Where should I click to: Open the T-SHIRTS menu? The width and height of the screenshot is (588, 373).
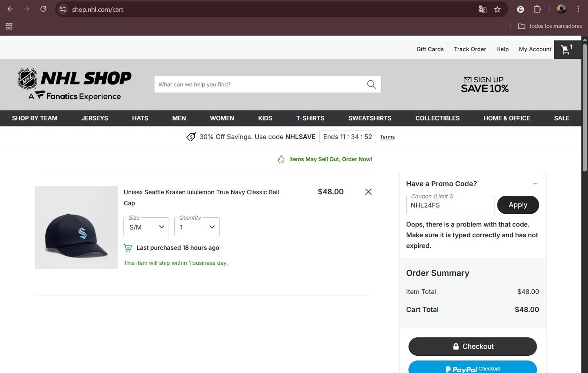click(310, 118)
